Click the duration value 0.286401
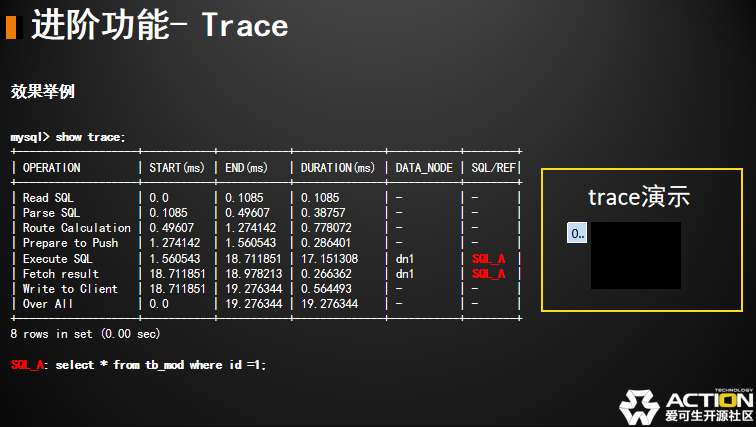This screenshot has width=756, height=427. [326, 243]
